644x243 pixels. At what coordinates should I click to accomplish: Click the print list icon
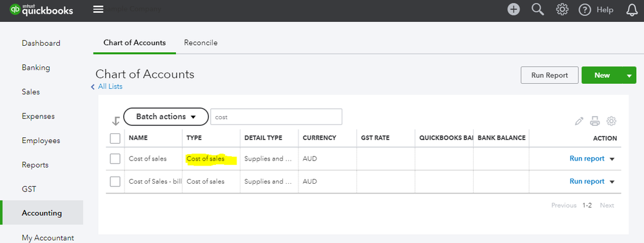(595, 121)
